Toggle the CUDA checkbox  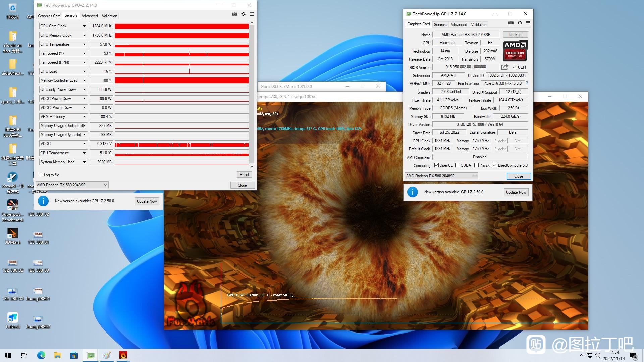tap(458, 165)
